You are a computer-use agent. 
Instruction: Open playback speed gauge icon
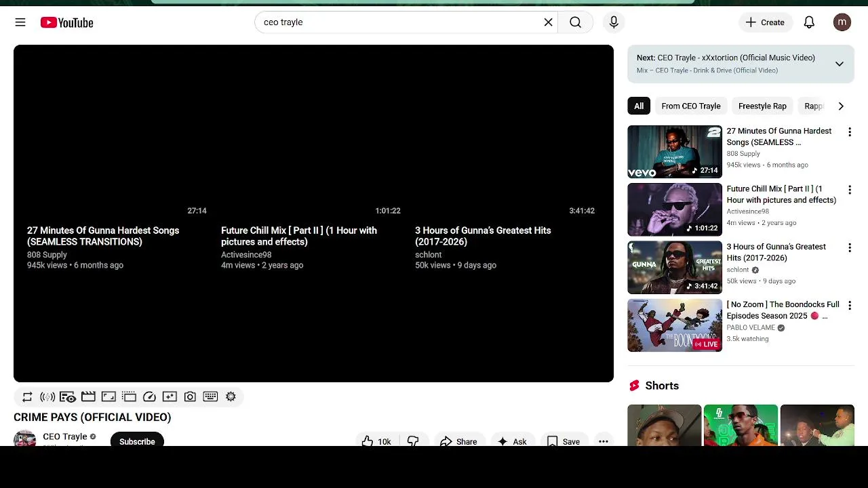click(149, 396)
